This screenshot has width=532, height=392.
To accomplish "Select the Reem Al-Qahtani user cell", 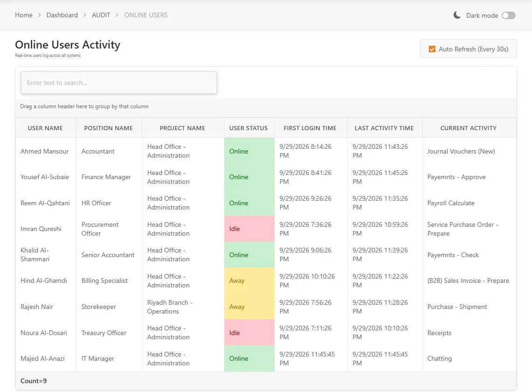I will (46, 203).
